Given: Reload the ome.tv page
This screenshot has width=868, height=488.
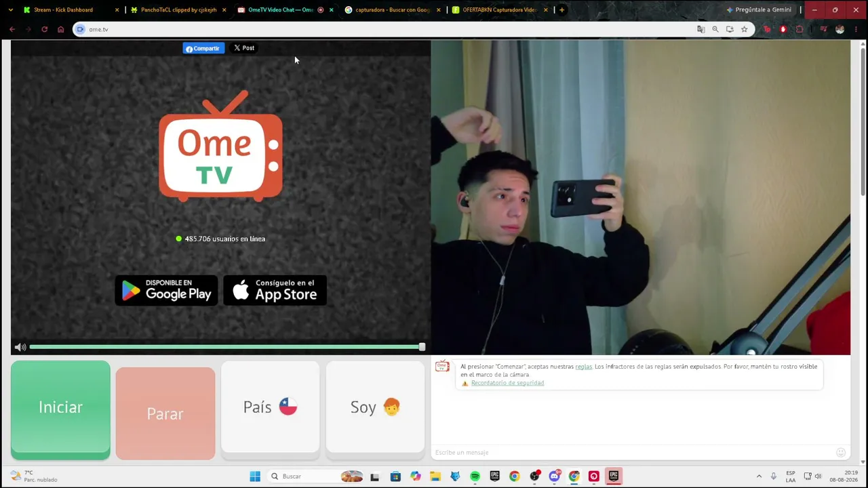Looking at the screenshot, I should (45, 29).
